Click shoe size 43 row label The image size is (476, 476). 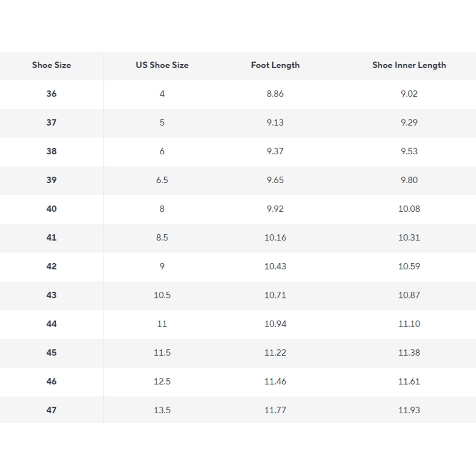click(x=51, y=295)
